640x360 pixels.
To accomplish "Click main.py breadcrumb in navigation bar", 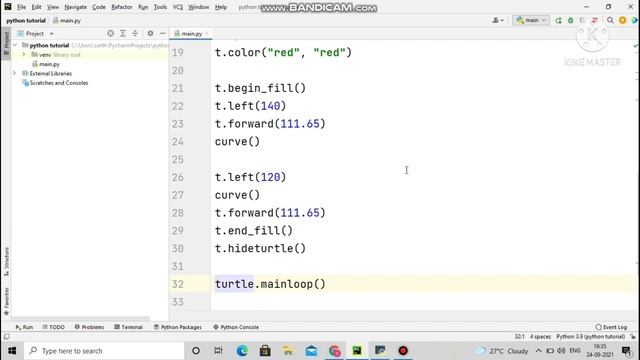I will (x=67, y=20).
